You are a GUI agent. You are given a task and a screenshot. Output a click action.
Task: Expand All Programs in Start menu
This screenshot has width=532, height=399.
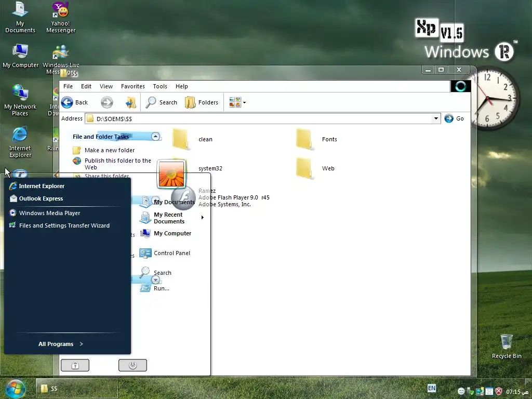[x=61, y=344]
